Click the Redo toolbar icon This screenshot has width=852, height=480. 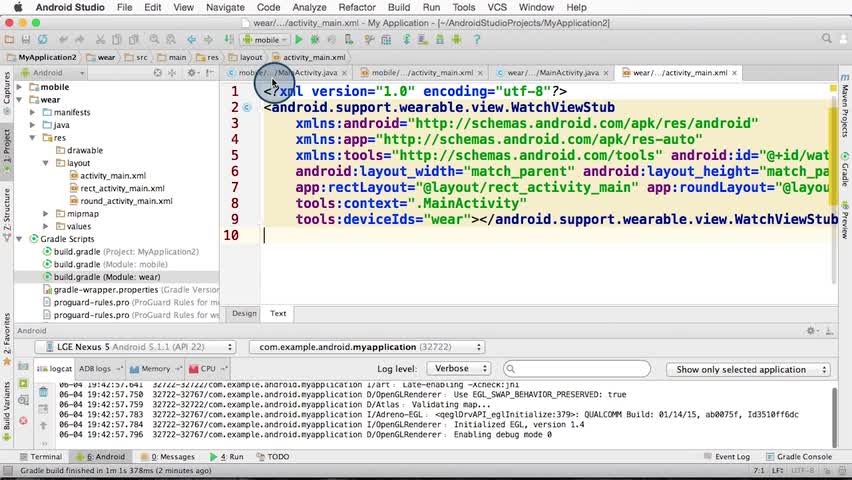80,40
